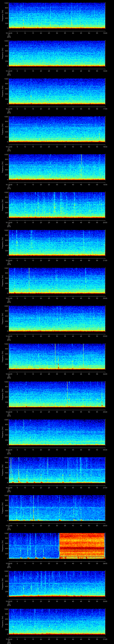Select the spectrogram panel starting at 16:24:00

point(57,394)
